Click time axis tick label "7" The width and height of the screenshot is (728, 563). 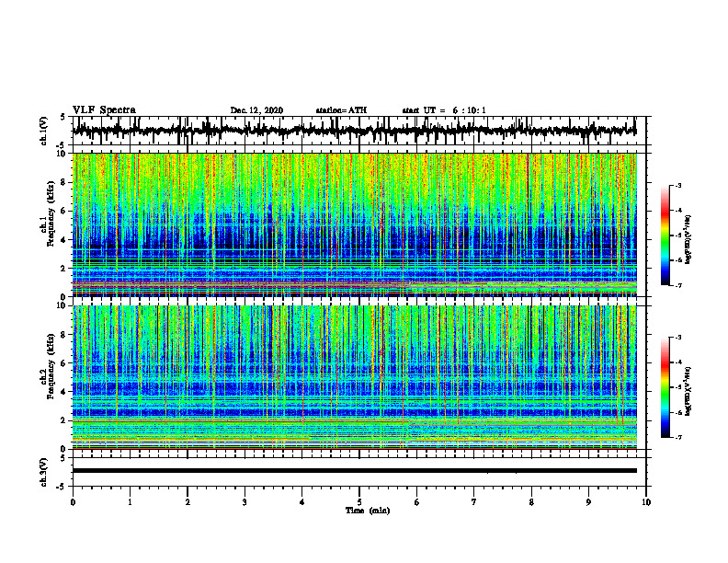tap(474, 502)
